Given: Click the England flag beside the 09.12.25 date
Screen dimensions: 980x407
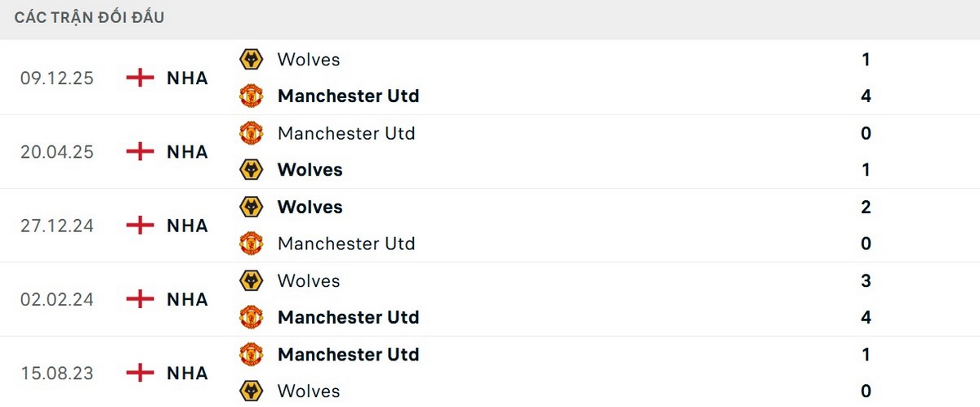Looking at the screenshot, I should 140,78.
